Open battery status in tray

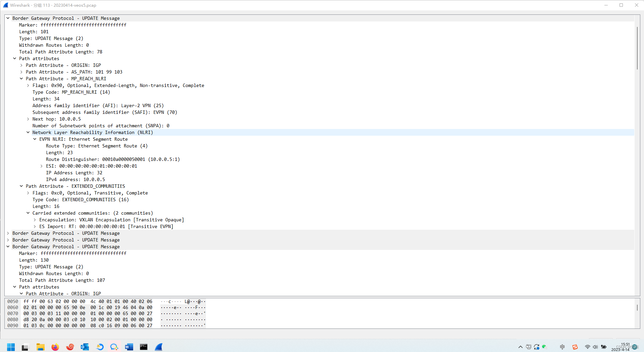tap(604, 347)
